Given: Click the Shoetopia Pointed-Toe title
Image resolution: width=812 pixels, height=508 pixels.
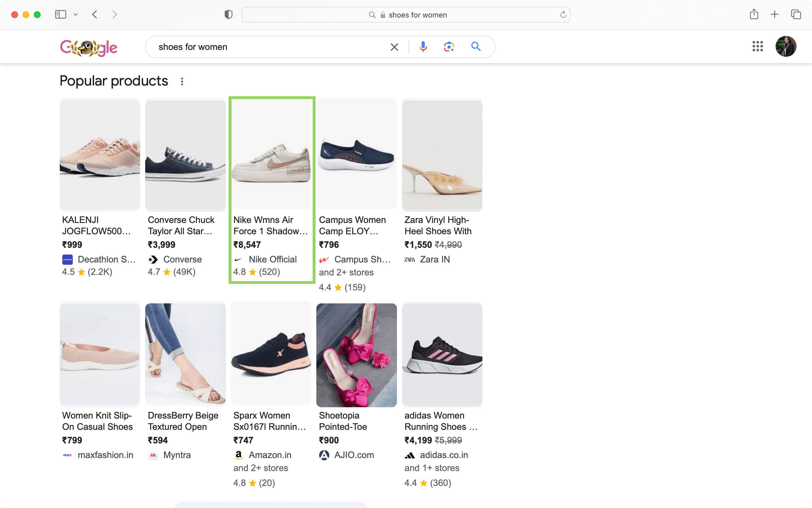Looking at the screenshot, I should [x=343, y=421].
